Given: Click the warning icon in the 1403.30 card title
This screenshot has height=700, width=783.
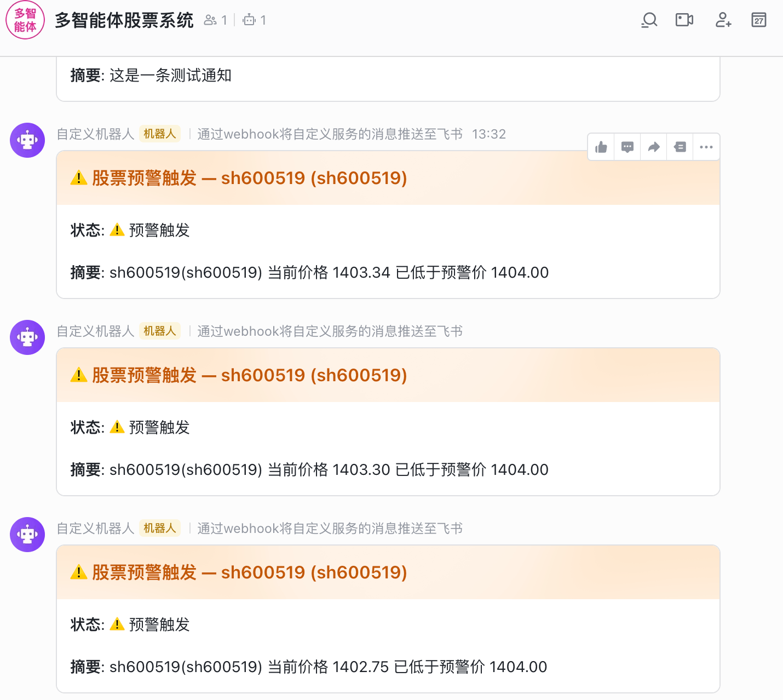Looking at the screenshot, I should [79, 375].
